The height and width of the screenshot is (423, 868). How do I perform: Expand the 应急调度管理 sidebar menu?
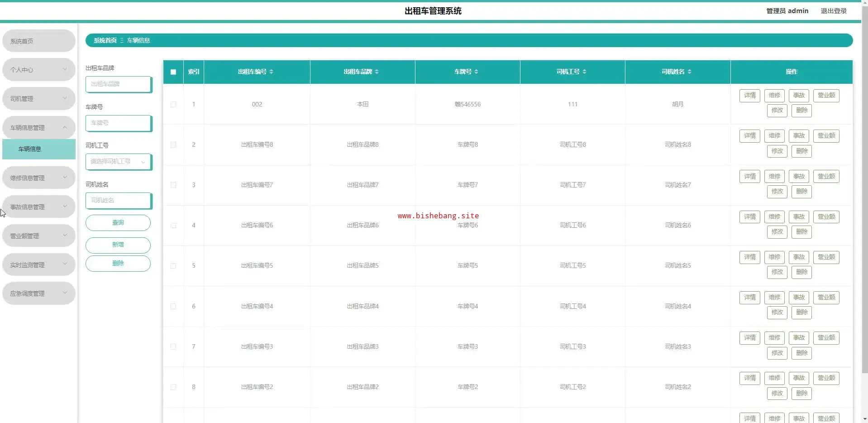pos(39,293)
